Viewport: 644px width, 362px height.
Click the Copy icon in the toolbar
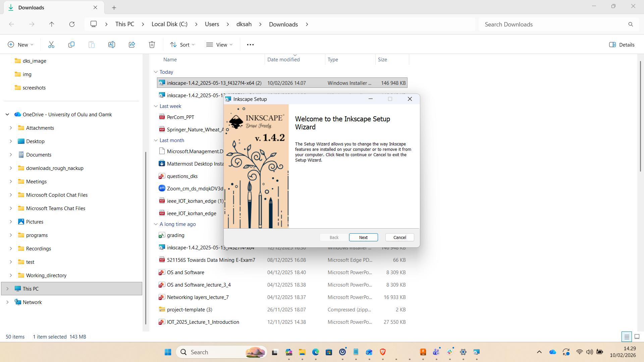(x=71, y=44)
